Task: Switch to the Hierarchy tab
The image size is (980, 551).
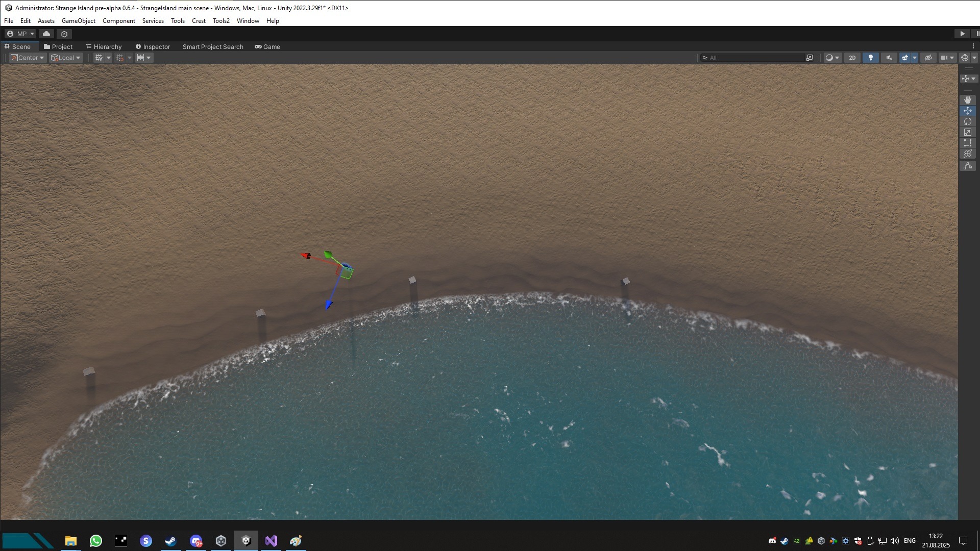Action: (x=104, y=46)
